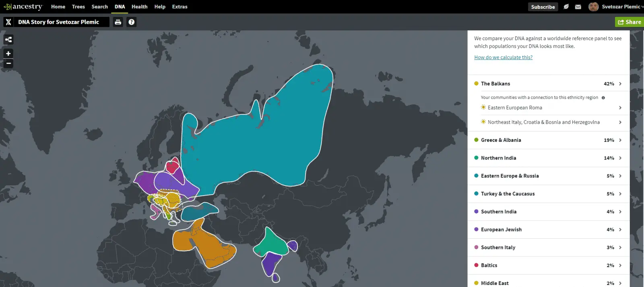644x287 pixels.
Task: Click Greece & Albania green color dot
Action: tap(476, 140)
